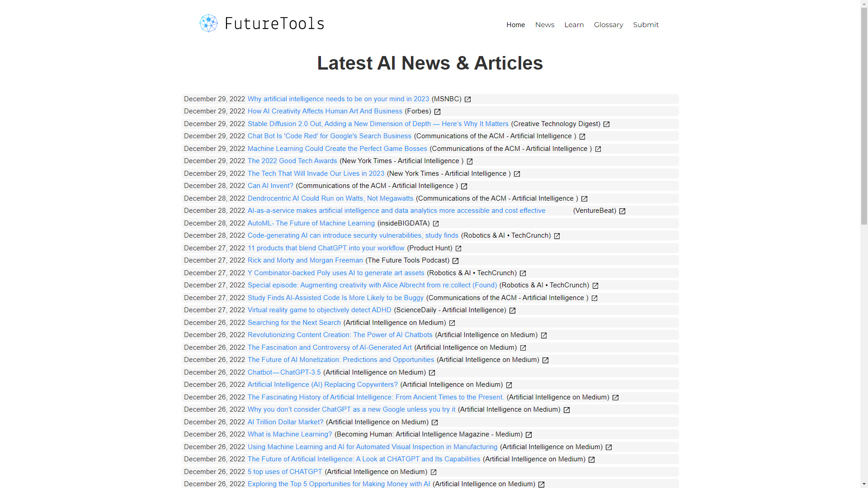Open external icon on Top 5 Opportunities Making Money row
The width and height of the screenshot is (868, 488).
(x=542, y=484)
